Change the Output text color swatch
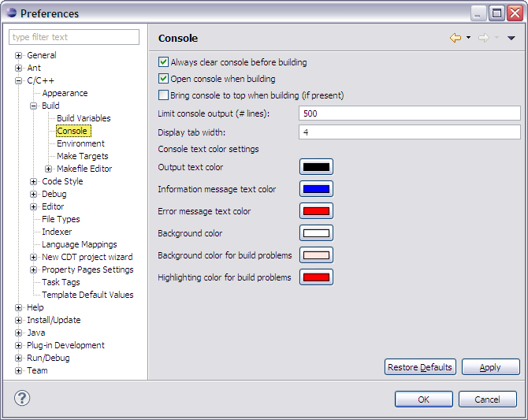Viewport: 528px width, 420px height. pyautogui.click(x=316, y=167)
